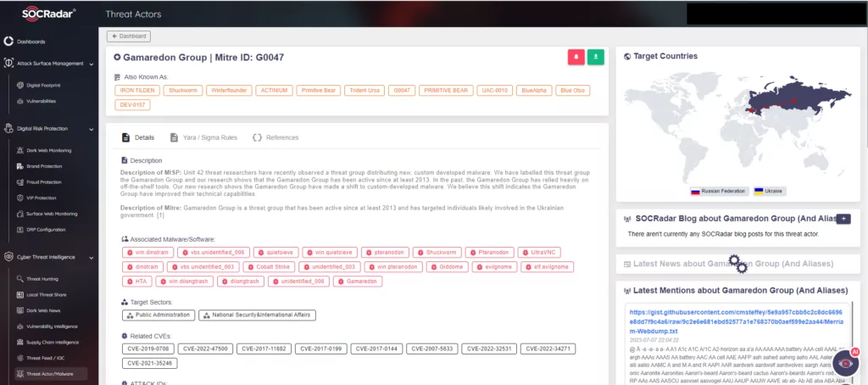Viewport: 868px width, 385px height.
Task: Click Supply Chain Intelligence icon
Action: 20,343
